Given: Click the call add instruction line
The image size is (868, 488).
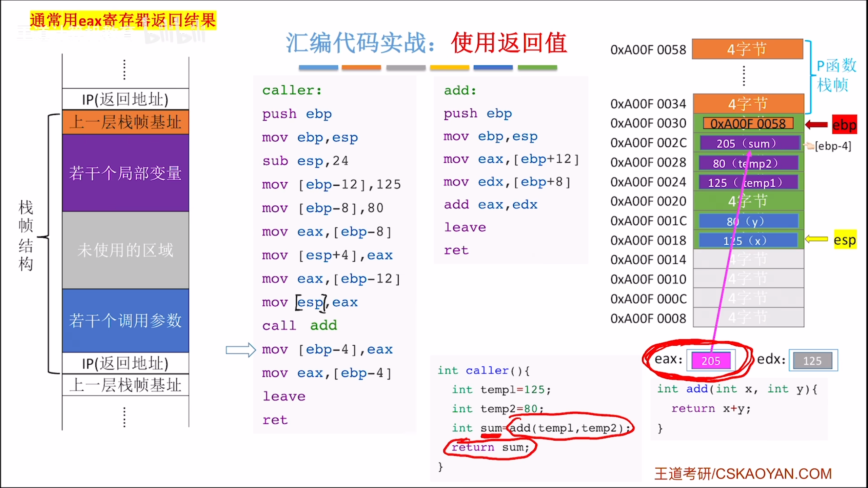Looking at the screenshot, I should [x=299, y=325].
